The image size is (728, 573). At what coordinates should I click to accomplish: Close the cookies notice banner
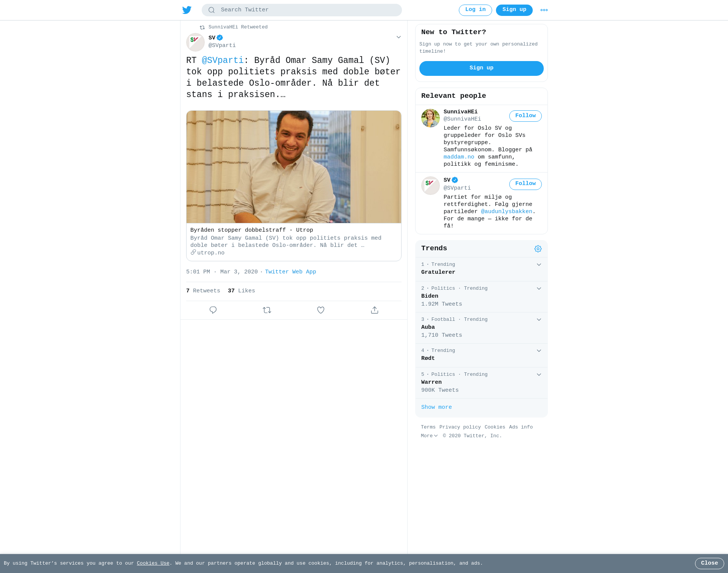coord(709,564)
